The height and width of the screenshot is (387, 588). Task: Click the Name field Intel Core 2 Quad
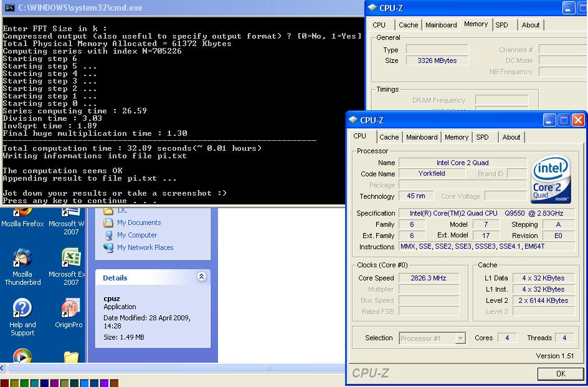pos(462,163)
